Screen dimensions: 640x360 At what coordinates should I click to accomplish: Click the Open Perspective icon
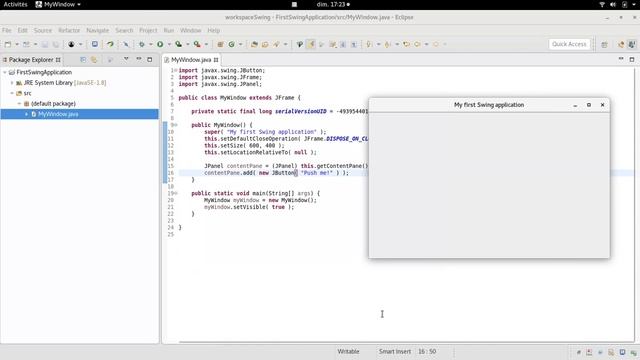point(604,44)
